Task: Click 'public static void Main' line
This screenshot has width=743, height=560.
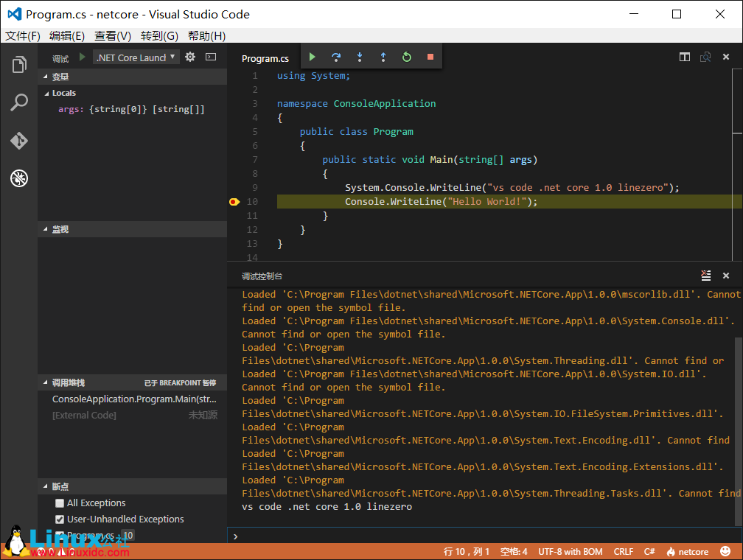Action: [430, 160]
